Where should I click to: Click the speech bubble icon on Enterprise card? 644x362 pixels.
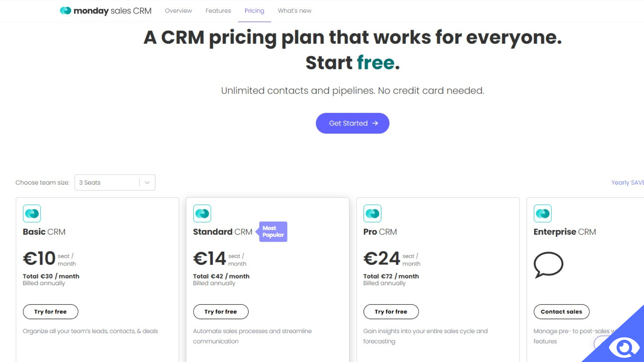pos(548,265)
